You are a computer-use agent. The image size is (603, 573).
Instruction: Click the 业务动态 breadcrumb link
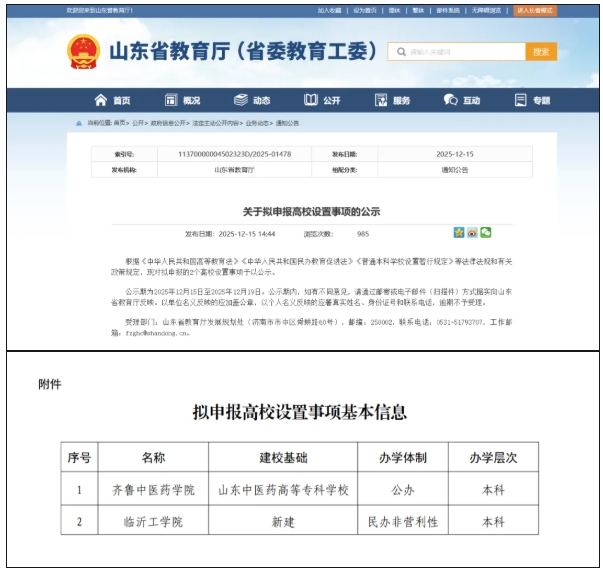(257, 123)
